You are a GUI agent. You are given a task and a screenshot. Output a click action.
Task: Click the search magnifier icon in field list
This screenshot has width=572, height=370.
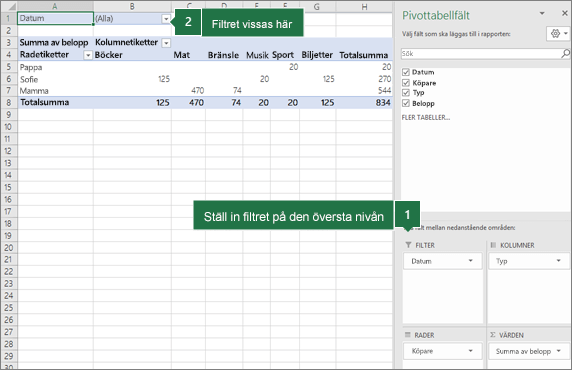(x=565, y=54)
